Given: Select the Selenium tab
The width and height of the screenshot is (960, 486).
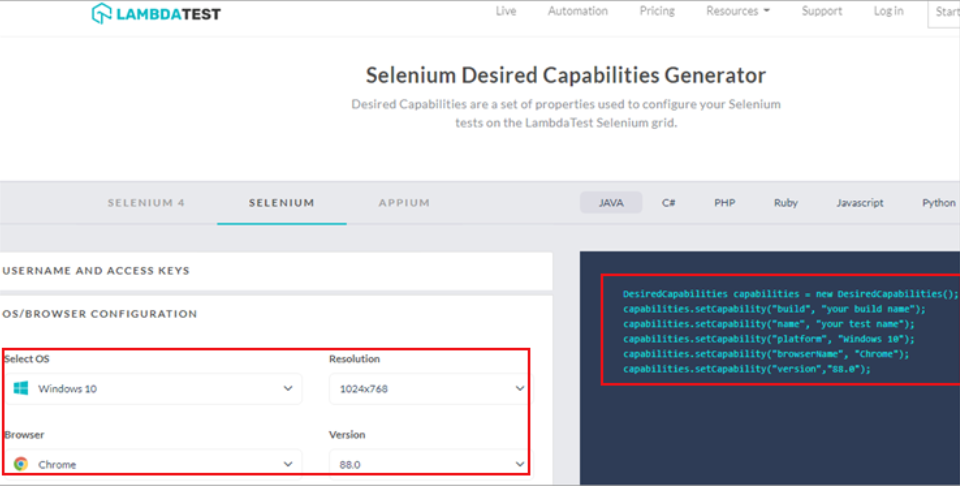Looking at the screenshot, I should coord(281,203).
